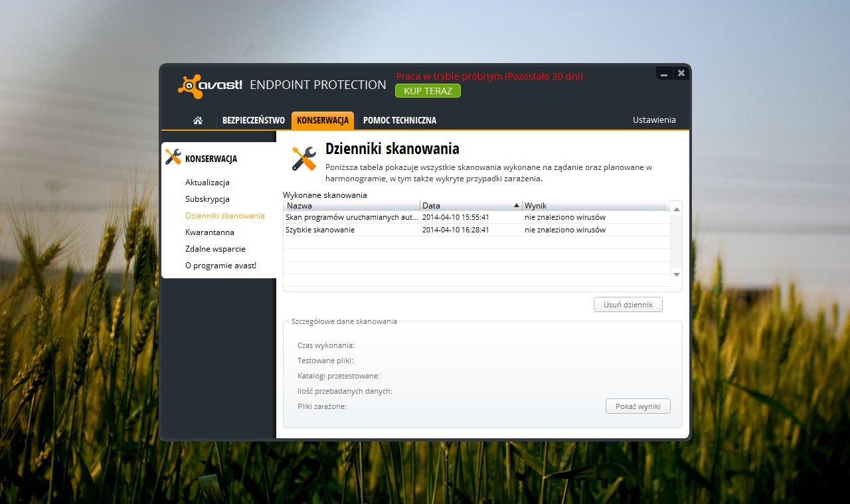Click the trial mode notice Praca w trybie próbnym

click(489, 76)
